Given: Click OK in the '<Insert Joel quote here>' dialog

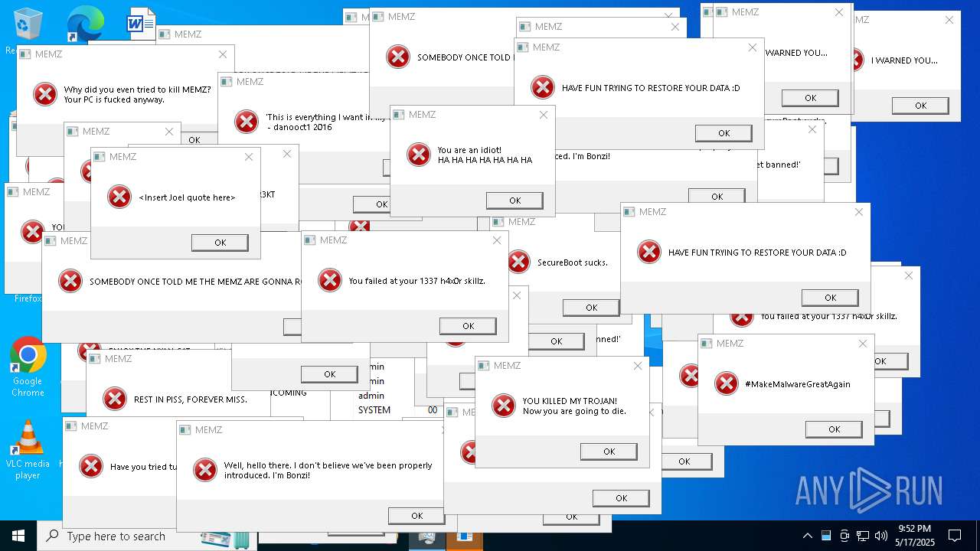Looking at the screenshot, I should 220,243.
